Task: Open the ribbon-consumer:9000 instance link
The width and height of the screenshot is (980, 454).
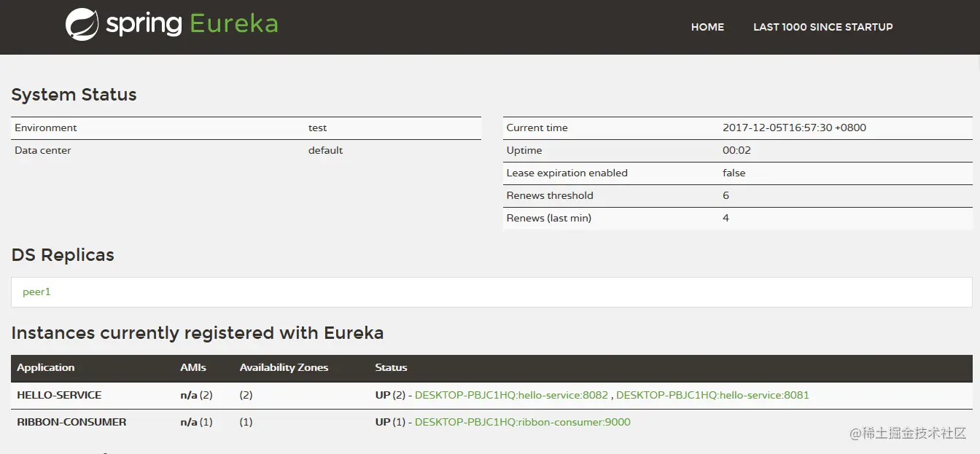Action: (522, 422)
